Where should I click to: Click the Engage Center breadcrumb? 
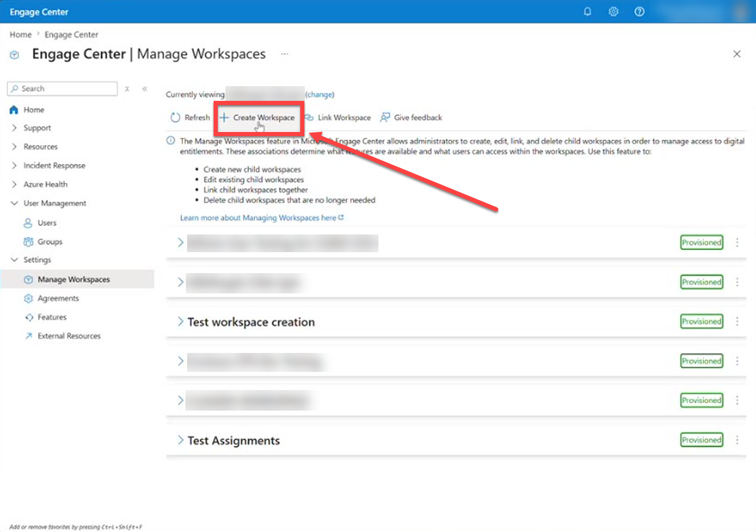pyautogui.click(x=71, y=34)
